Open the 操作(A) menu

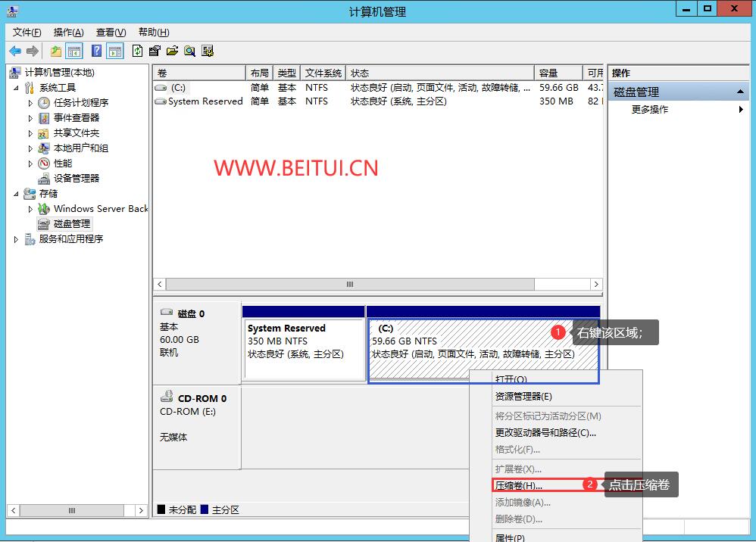coord(68,33)
